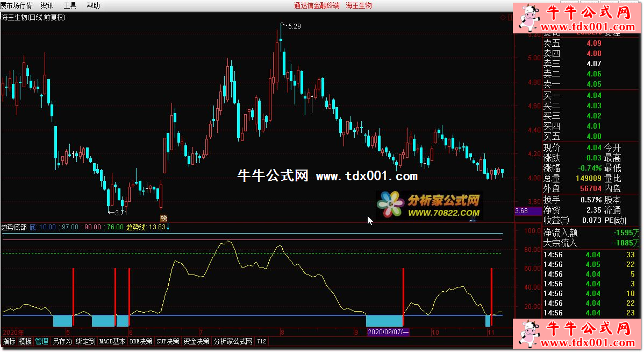The width and height of the screenshot is (644, 352).
Task: Click the 涨跌 -0.03 value
Action: [592, 158]
